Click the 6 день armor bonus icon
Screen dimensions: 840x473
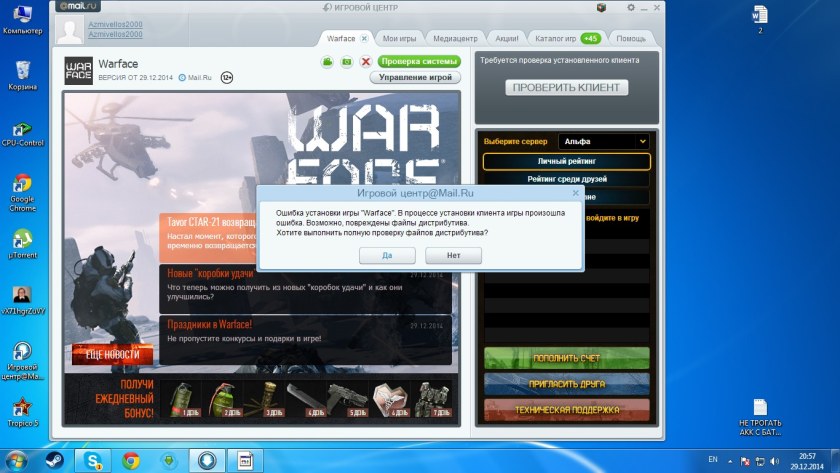390,399
